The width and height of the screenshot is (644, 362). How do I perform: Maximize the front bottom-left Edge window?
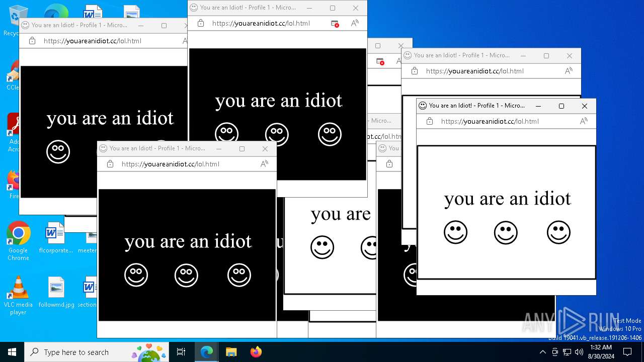click(242, 149)
